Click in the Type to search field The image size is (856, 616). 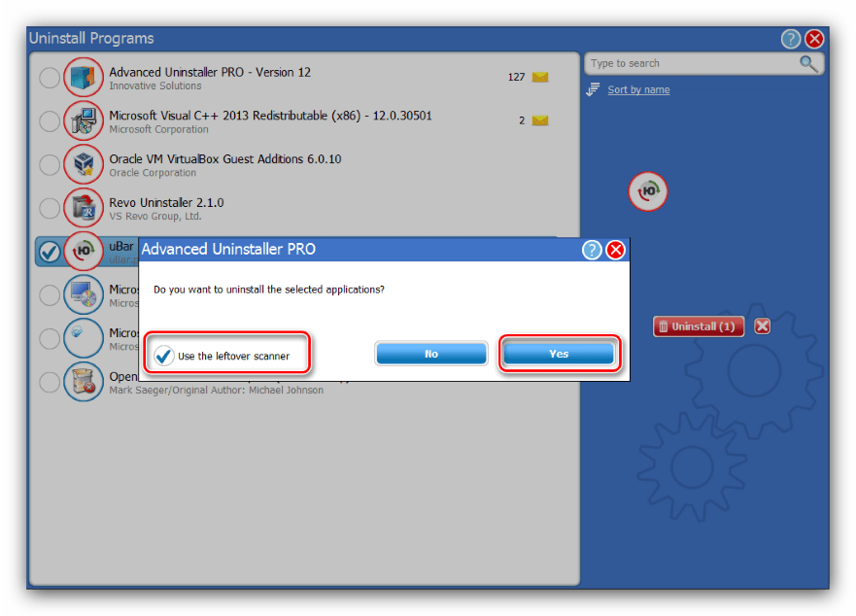tap(690, 64)
